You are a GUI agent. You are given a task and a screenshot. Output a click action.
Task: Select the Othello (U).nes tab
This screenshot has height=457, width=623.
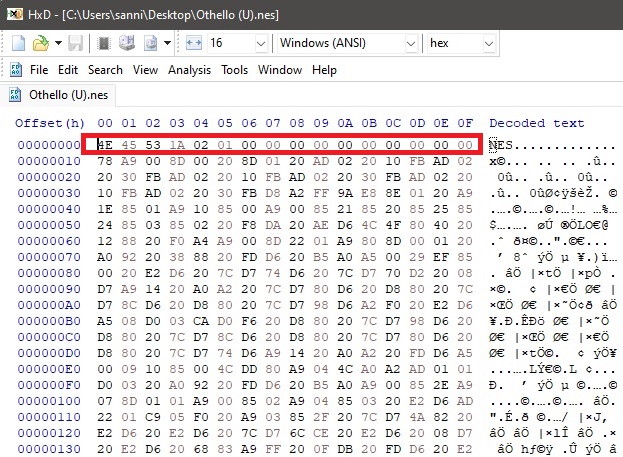coord(58,95)
